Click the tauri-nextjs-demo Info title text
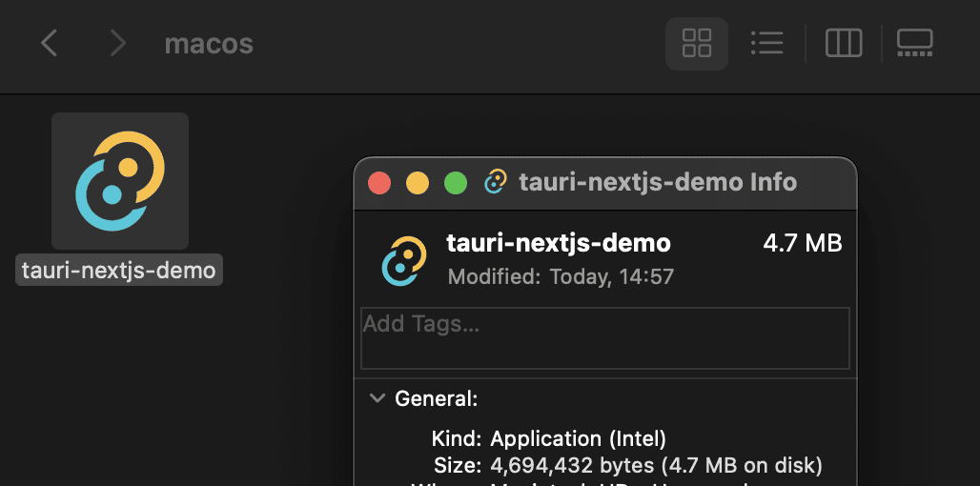The width and height of the screenshot is (980, 486). (658, 182)
